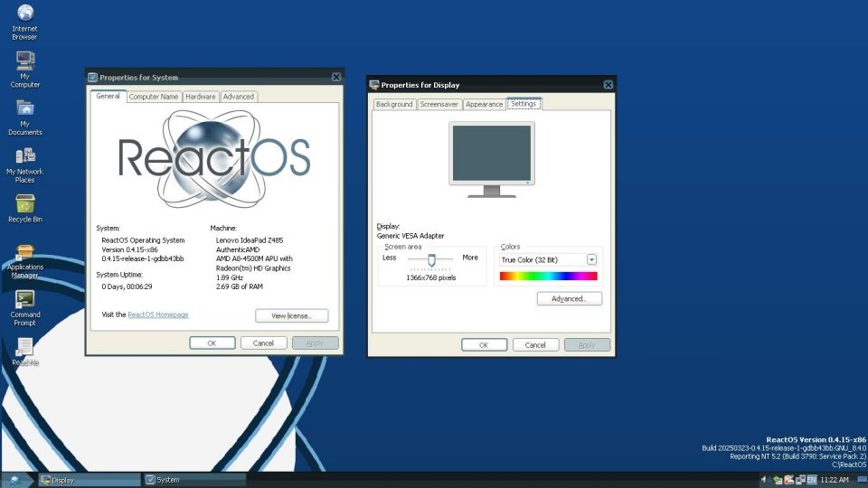
Task: Click the EN keyboard language indicator
Action: (812, 480)
